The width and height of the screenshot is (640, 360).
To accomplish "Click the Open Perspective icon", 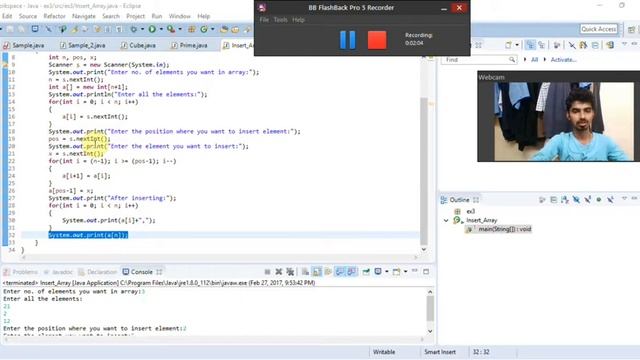I will click(631, 29).
